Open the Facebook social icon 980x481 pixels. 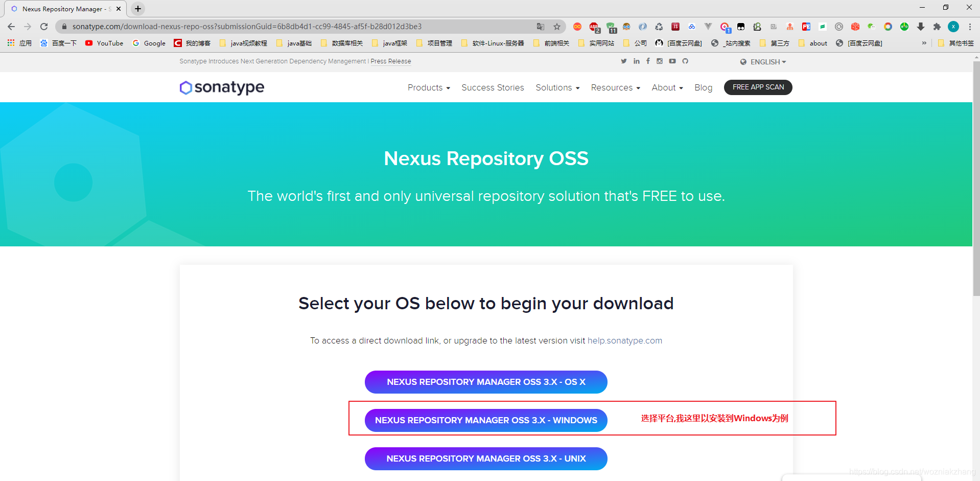point(648,61)
